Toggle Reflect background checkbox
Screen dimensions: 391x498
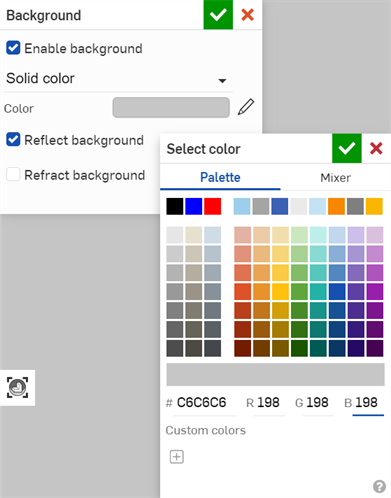coord(13,139)
